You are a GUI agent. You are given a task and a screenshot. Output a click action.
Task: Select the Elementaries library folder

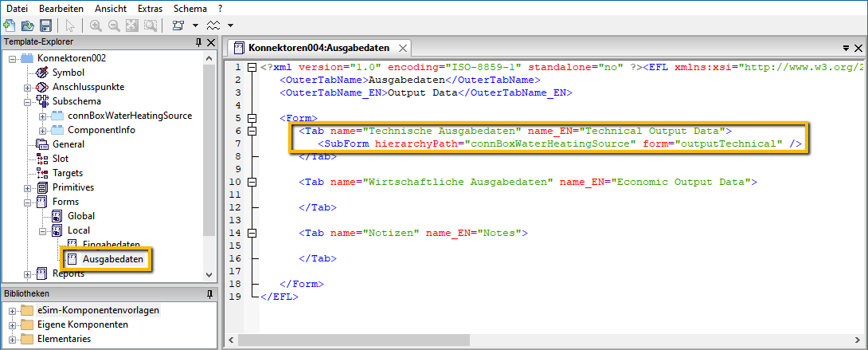(64, 339)
